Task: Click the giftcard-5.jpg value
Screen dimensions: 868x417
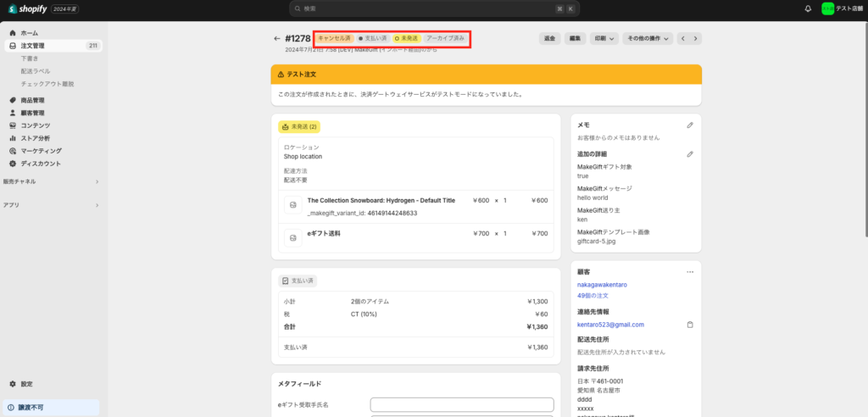Action: 596,242
